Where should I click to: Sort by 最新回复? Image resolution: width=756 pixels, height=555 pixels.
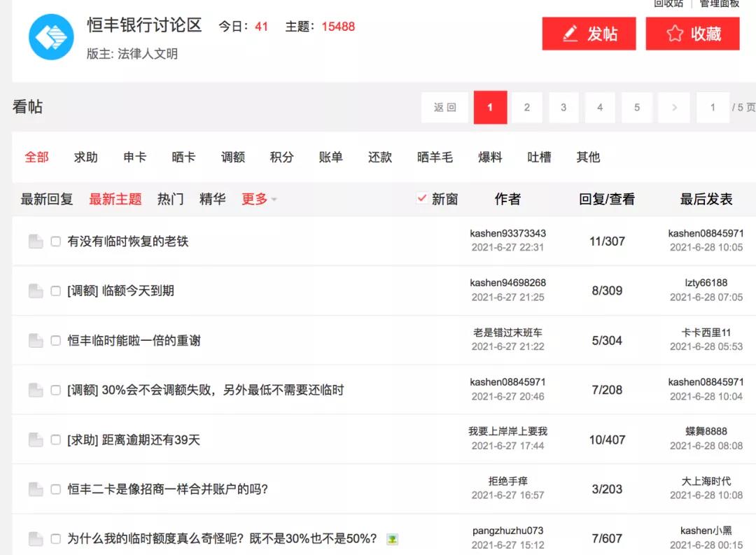point(47,199)
